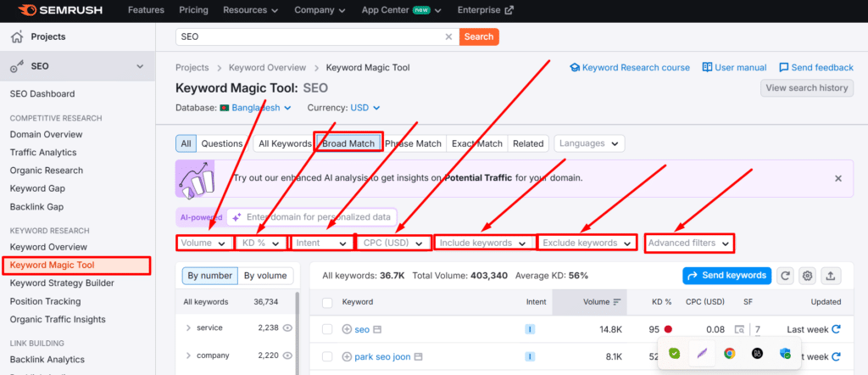Select 'By number' grouping toggle

click(210, 276)
